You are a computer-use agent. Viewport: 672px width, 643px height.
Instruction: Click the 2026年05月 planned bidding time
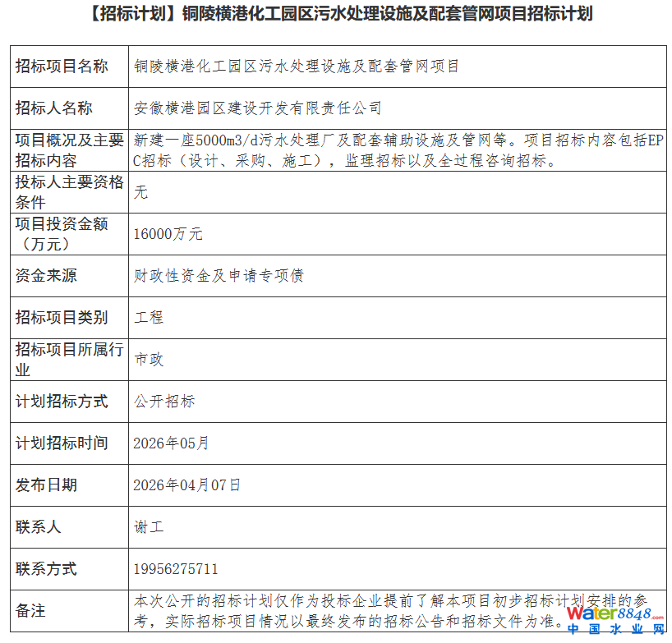pos(171,443)
